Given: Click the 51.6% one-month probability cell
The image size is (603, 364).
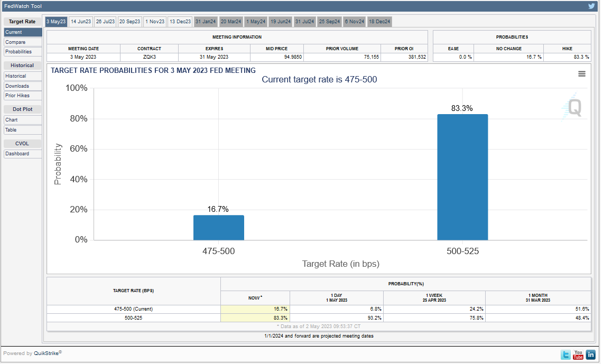Looking at the screenshot, I should (538, 309).
